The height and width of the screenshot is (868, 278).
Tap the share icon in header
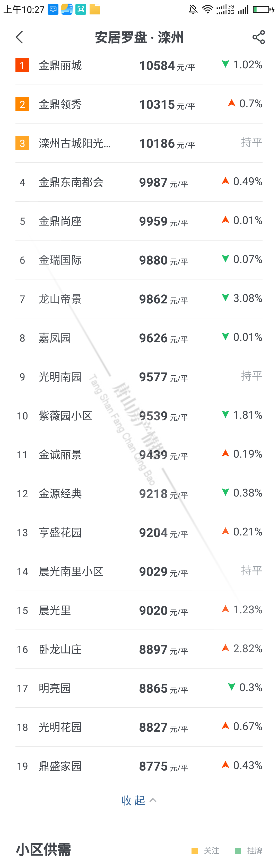click(x=258, y=37)
